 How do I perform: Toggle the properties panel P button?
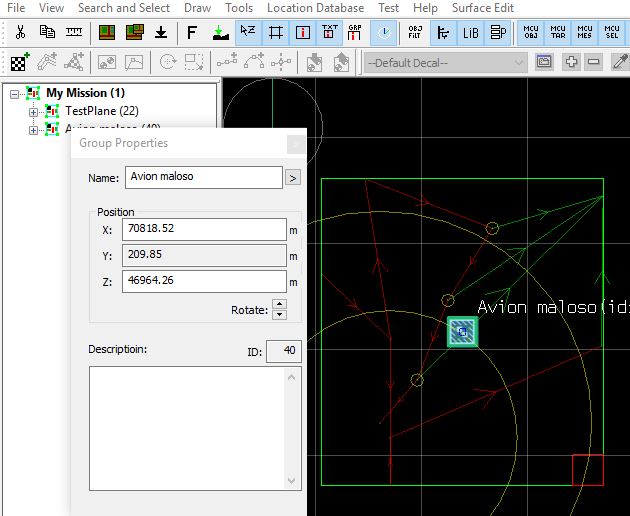coord(498,32)
